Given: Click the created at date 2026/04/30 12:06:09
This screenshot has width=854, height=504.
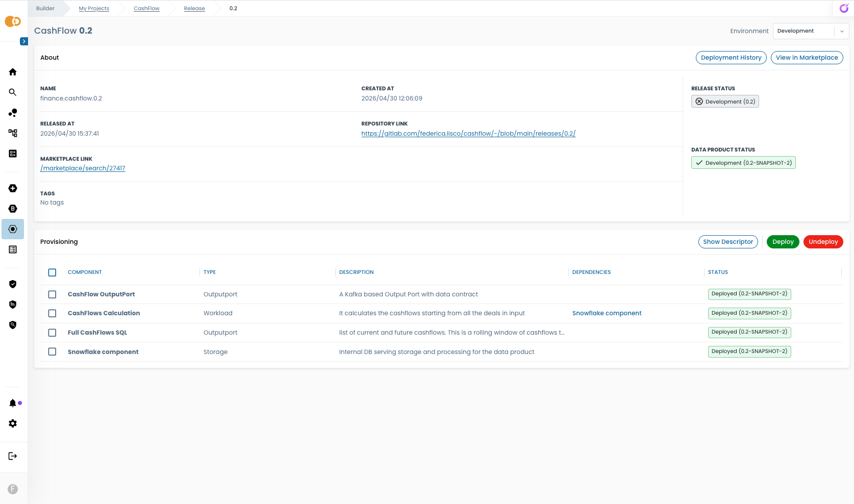Looking at the screenshot, I should 392,98.
